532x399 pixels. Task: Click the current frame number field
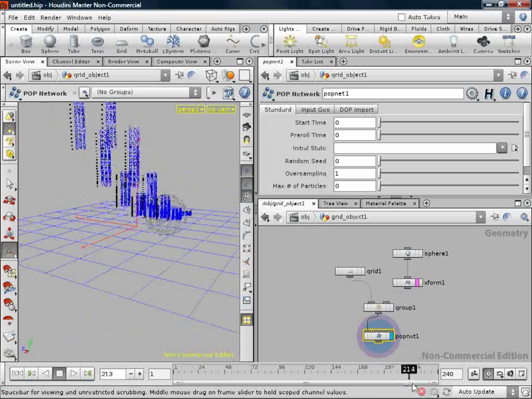click(112, 374)
